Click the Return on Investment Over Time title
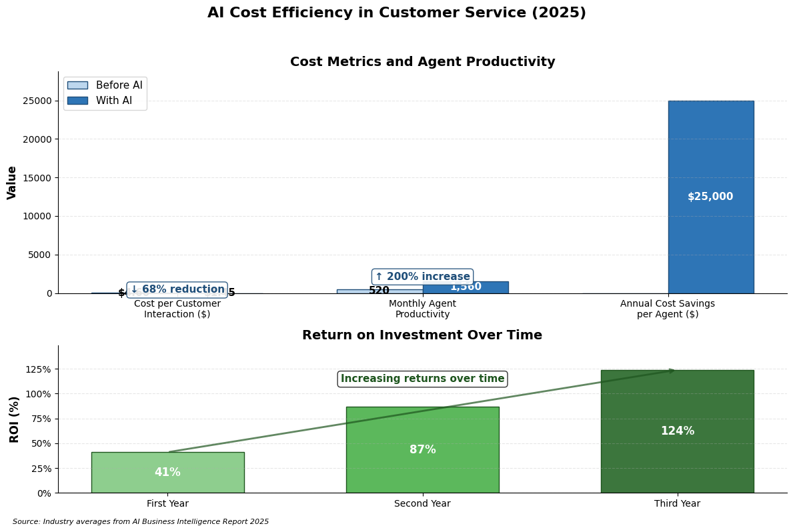The image size is (793, 532). click(422, 335)
